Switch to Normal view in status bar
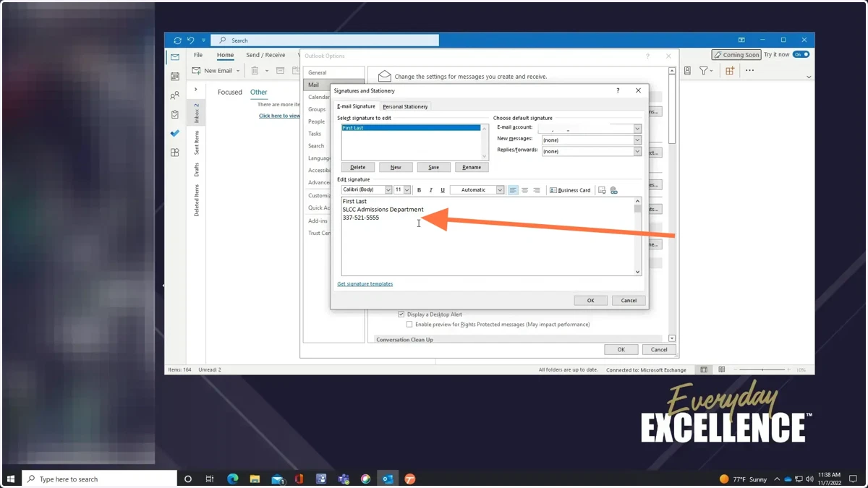This screenshot has height=488, width=868. [704, 369]
